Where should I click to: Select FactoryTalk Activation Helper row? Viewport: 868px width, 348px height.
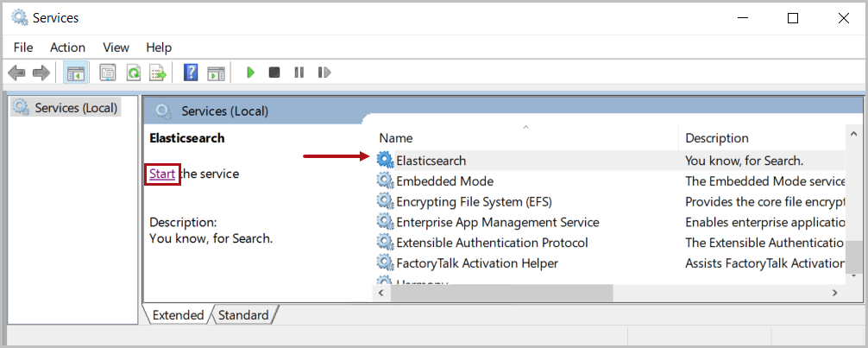(610, 263)
